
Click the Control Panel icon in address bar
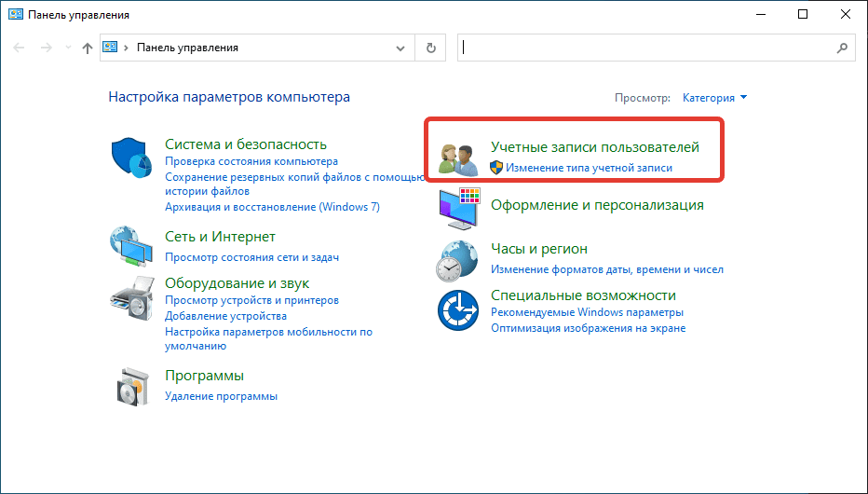pyautogui.click(x=110, y=48)
